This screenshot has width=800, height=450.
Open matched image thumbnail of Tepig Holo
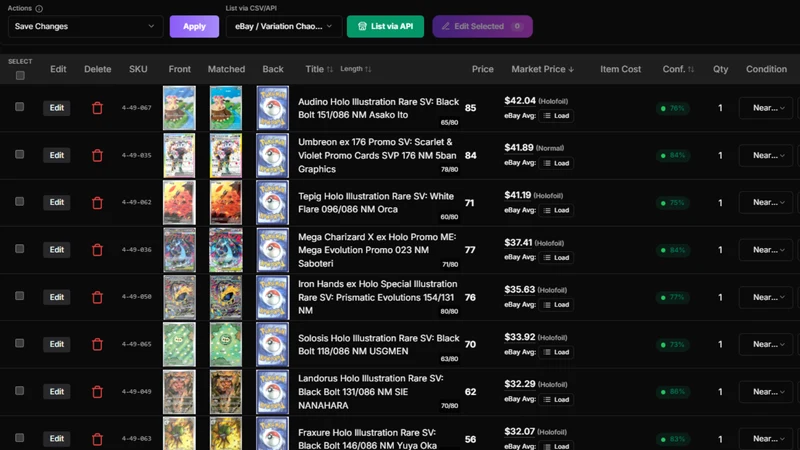click(x=226, y=203)
